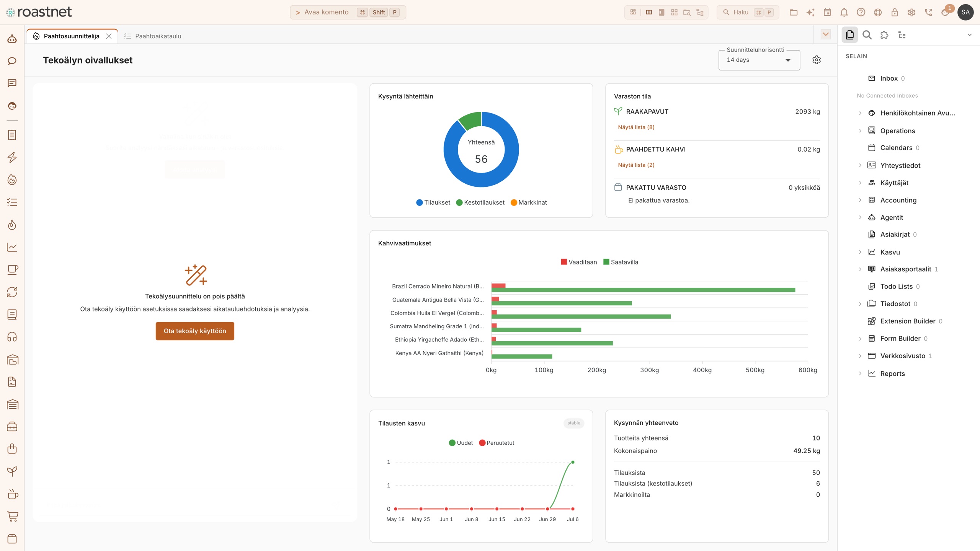The height and width of the screenshot is (551, 980).
Task: Switch to the Paahtoaikataulu tab
Action: pyautogui.click(x=152, y=36)
